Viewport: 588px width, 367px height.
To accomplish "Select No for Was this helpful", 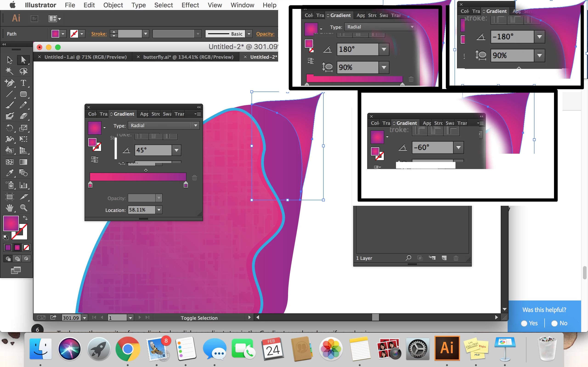I will 554,323.
